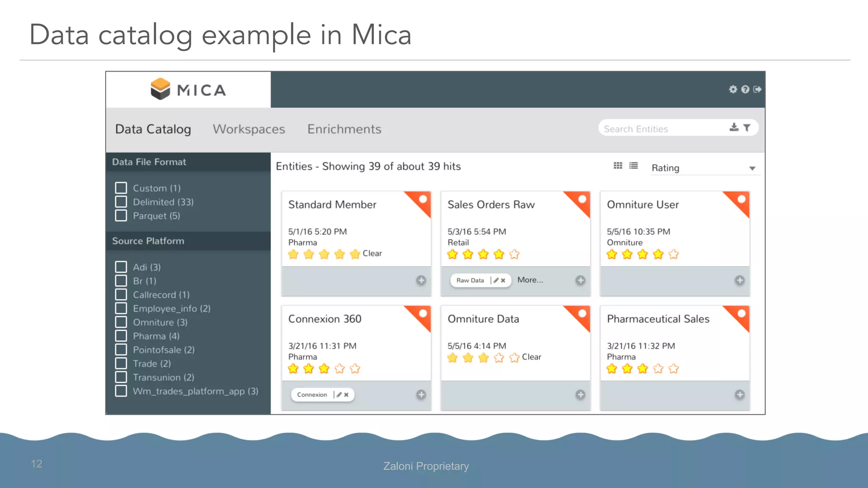Show More tags on Sales Orders Raw
The width and height of the screenshot is (868, 488).
pyautogui.click(x=530, y=280)
